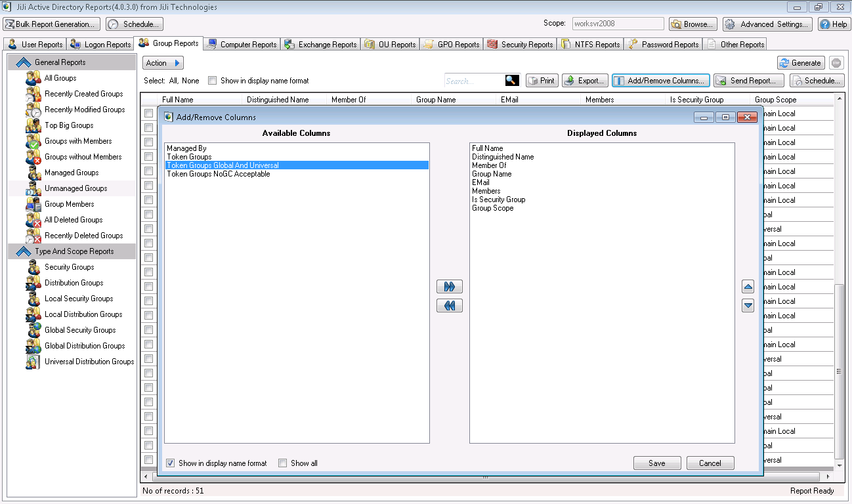Click the Recently Modified Groups icon

point(33,110)
